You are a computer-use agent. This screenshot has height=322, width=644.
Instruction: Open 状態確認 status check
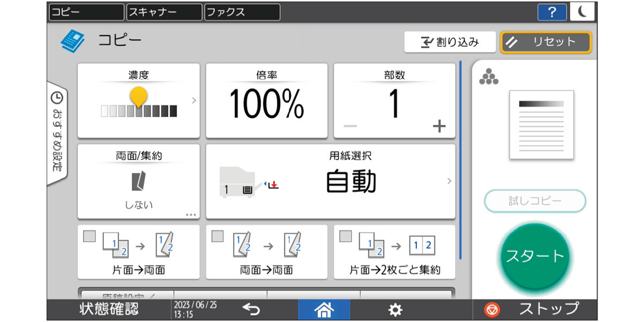coord(109,310)
